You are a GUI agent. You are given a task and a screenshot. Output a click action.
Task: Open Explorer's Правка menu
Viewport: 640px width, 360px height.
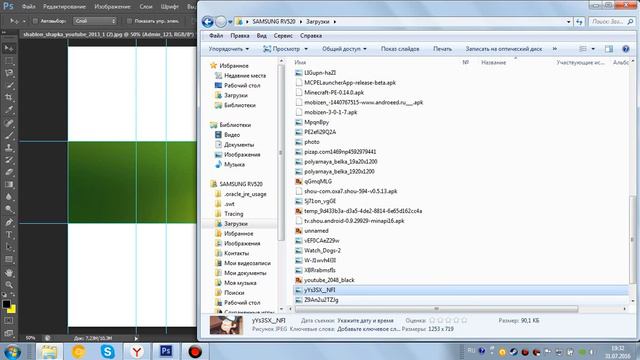240,36
